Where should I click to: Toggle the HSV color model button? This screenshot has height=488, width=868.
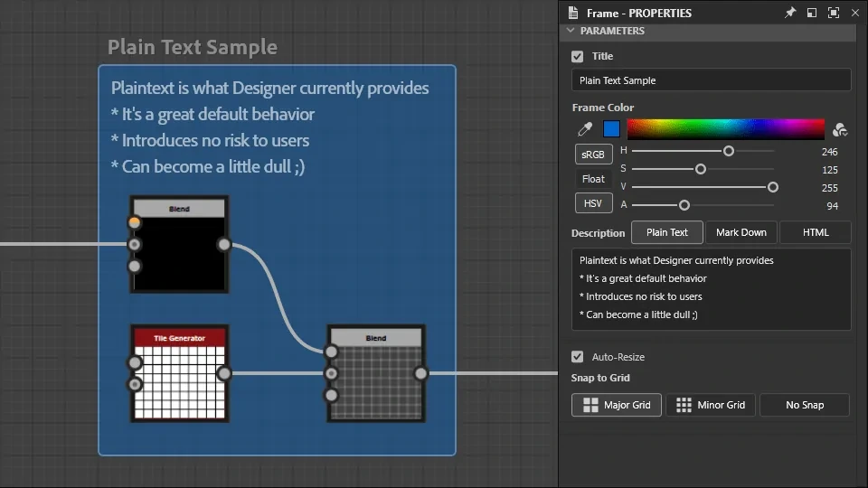[593, 203]
